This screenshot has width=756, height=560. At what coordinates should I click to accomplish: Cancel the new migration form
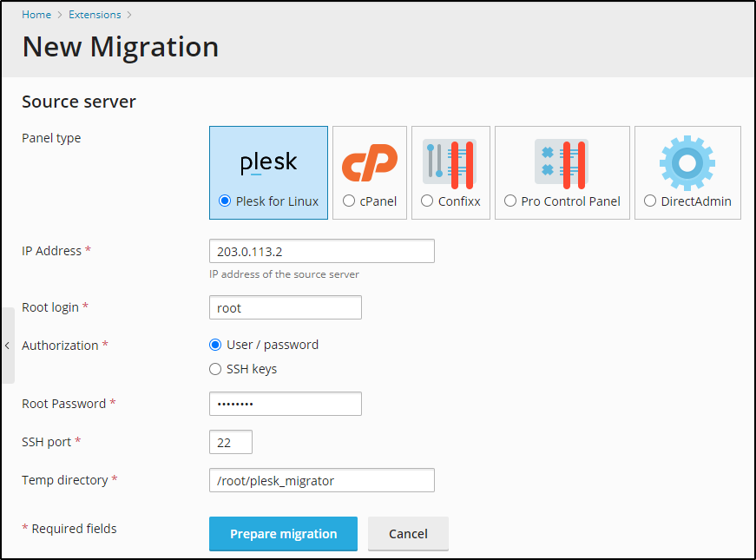click(x=408, y=534)
